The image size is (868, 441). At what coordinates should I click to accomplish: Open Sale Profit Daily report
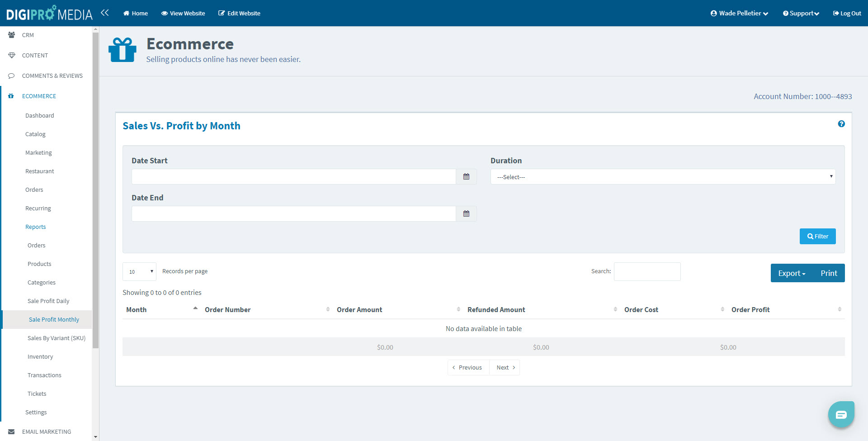tap(48, 301)
